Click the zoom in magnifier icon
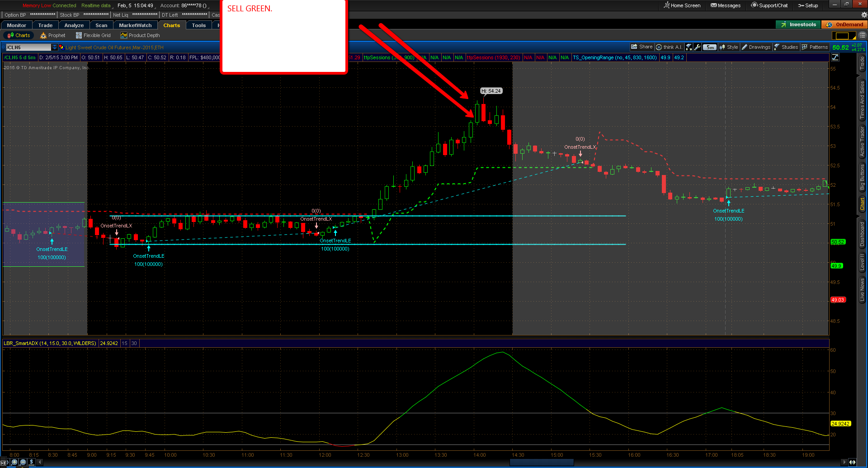Viewport: 868px width, 468px height. click(x=14, y=462)
